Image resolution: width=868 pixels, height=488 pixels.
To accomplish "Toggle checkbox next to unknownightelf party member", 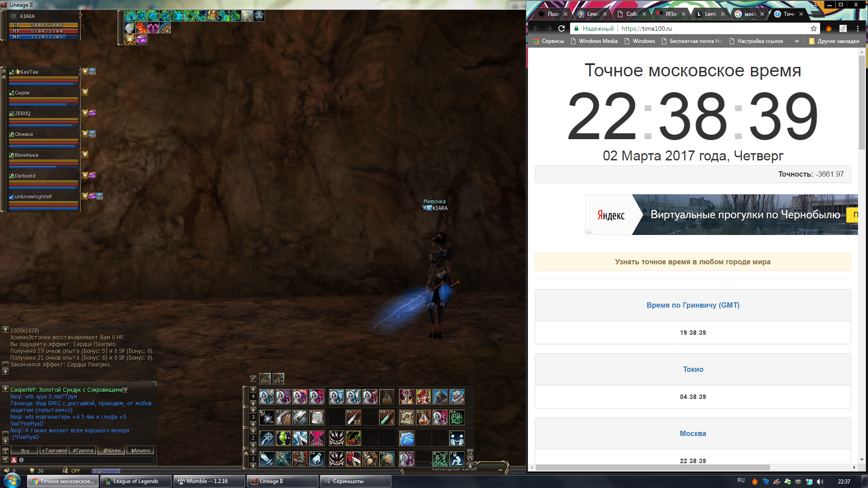I will (x=12, y=197).
